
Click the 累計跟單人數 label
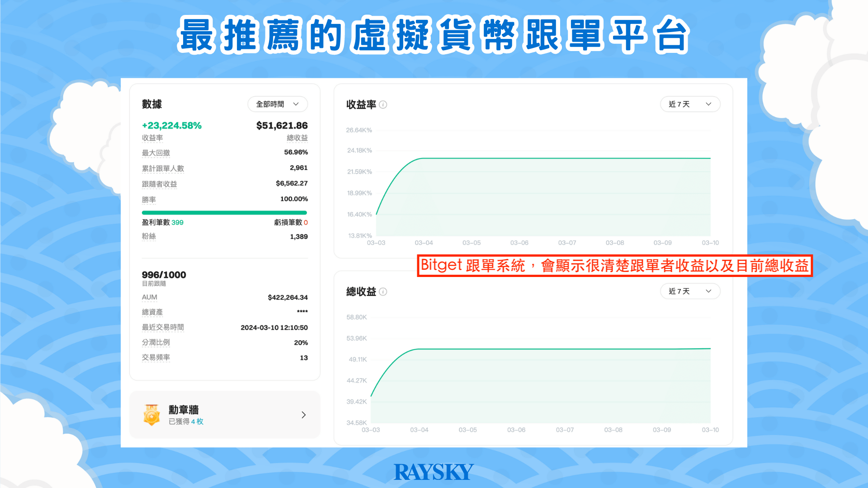(x=163, y=168)
